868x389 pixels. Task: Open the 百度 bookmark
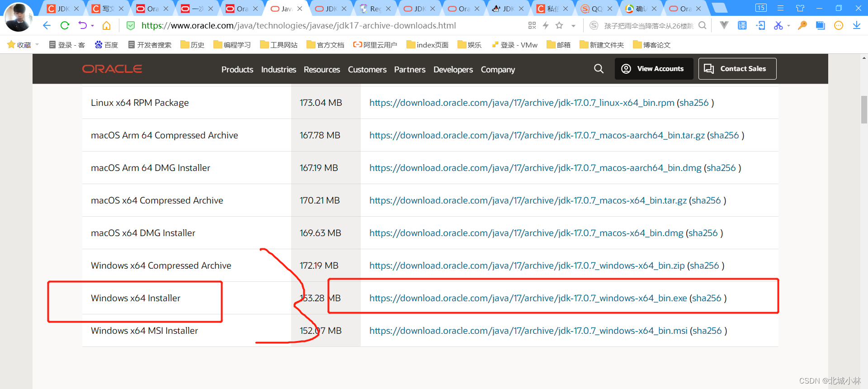coord(106,44)
